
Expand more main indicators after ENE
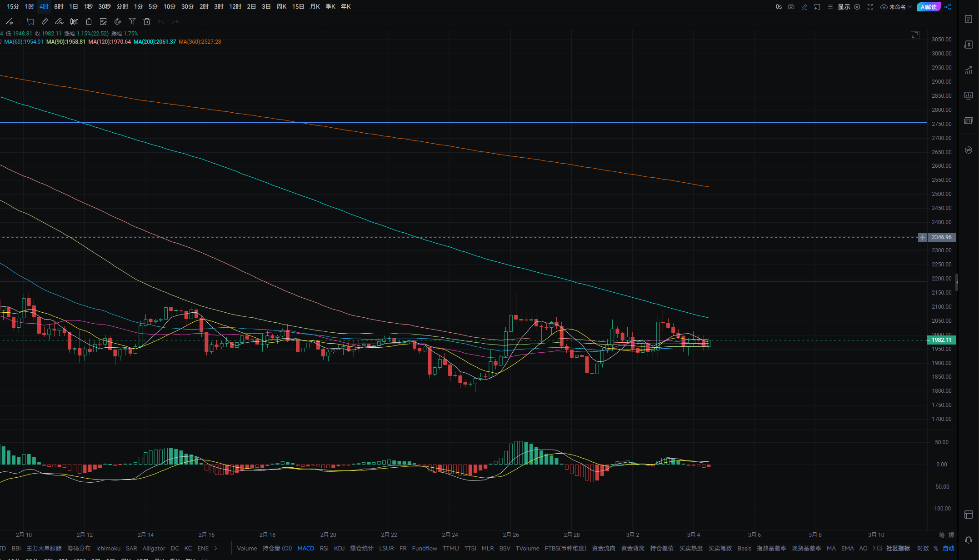[216, 548]
